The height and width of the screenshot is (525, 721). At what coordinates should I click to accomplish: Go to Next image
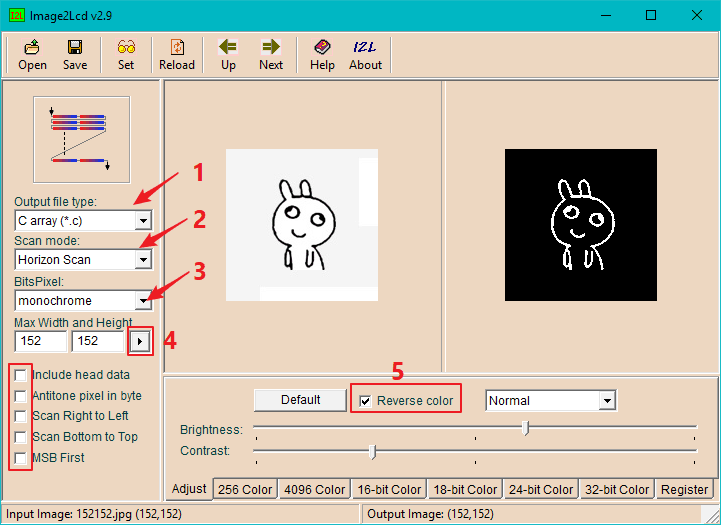271,55
